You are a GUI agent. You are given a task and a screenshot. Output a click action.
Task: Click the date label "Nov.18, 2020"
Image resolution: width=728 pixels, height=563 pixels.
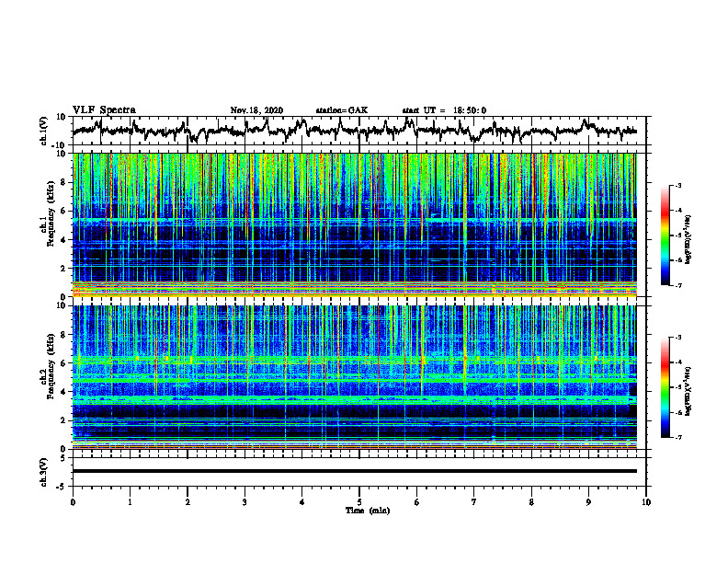point(256,110)
